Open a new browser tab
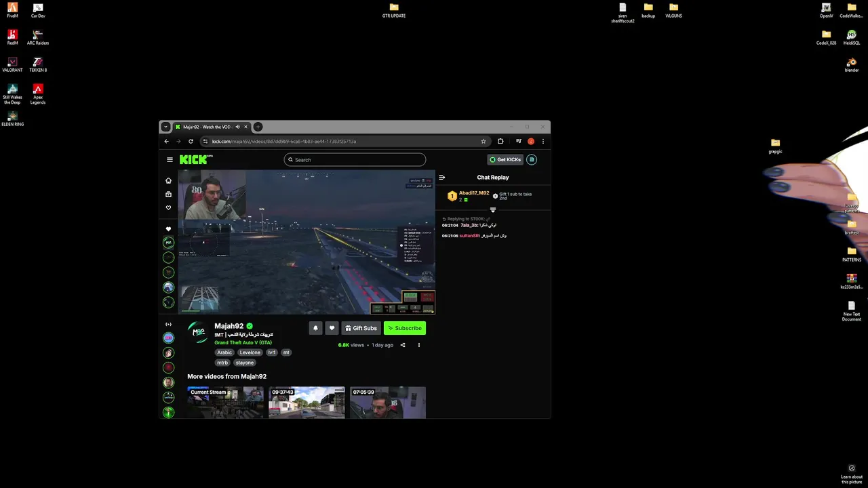 [258, 127]
